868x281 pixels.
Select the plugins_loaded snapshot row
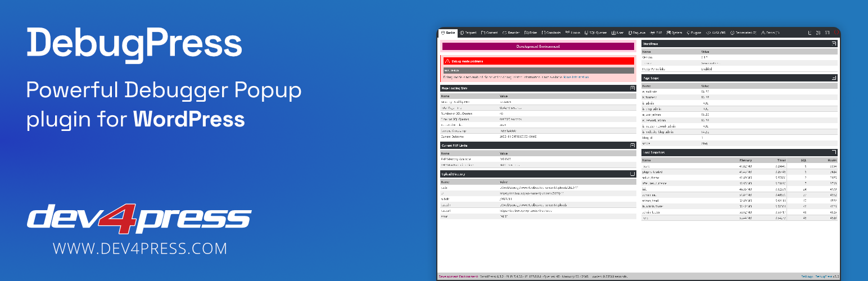coord(740,172)
